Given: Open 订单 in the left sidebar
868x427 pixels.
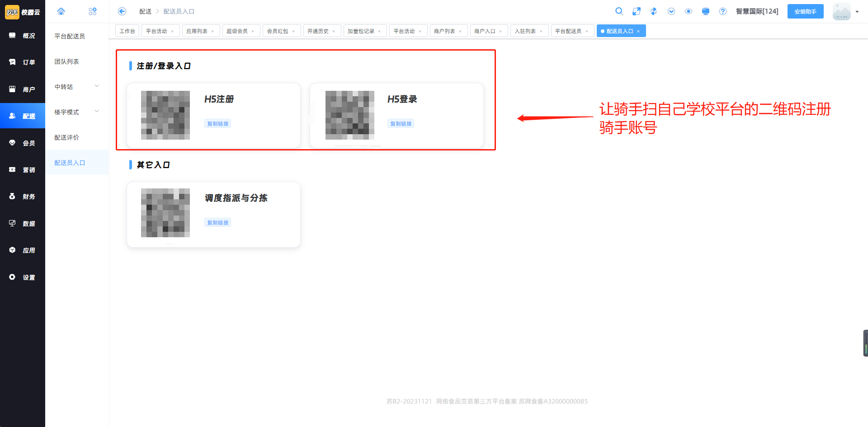Looking at the screenshot, I should [x=23, y=62].
